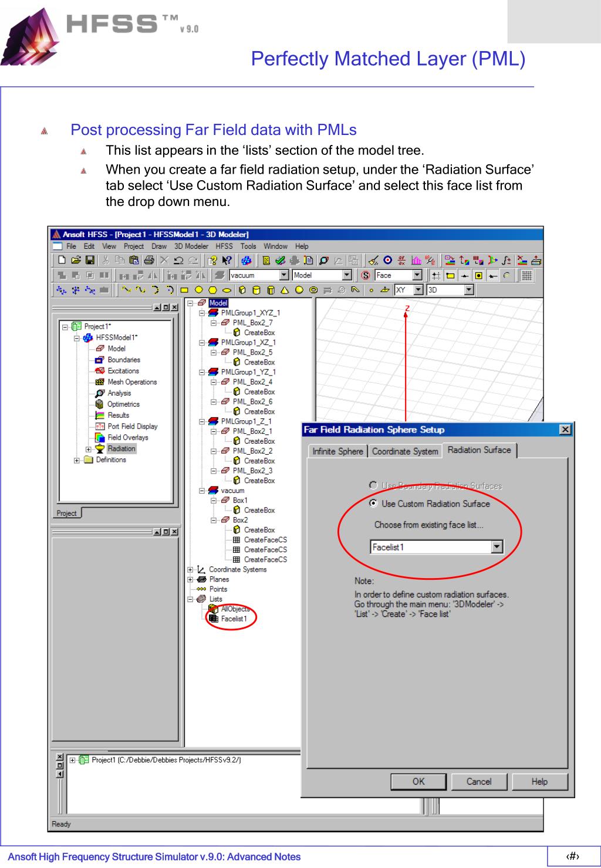Select Mesh Operations in project tree
Image resolution: width=601 pixels, height=868 pixels.
(132, 382)
